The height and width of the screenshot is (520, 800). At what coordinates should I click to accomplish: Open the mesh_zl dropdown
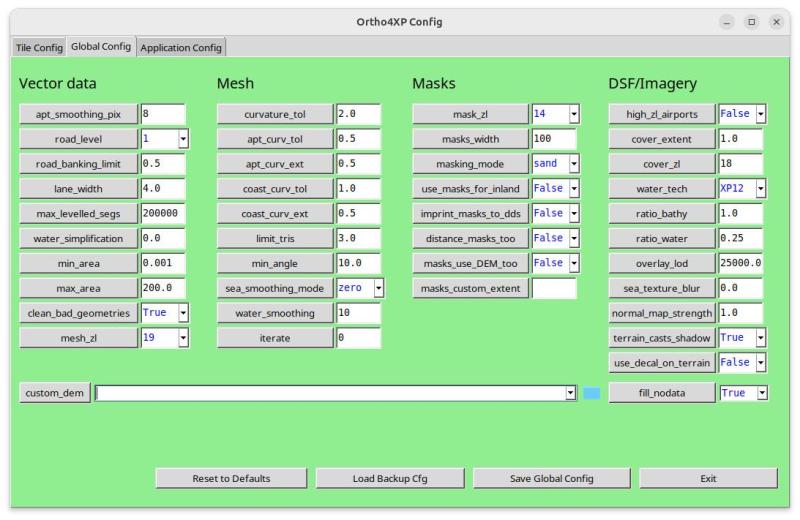point(183,338)
